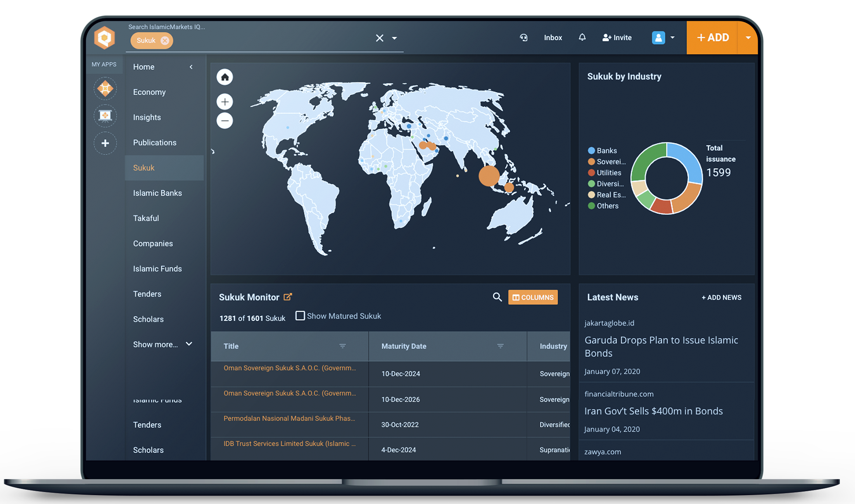Enable Show Matured Sukuk checkbox

point(300,316)
